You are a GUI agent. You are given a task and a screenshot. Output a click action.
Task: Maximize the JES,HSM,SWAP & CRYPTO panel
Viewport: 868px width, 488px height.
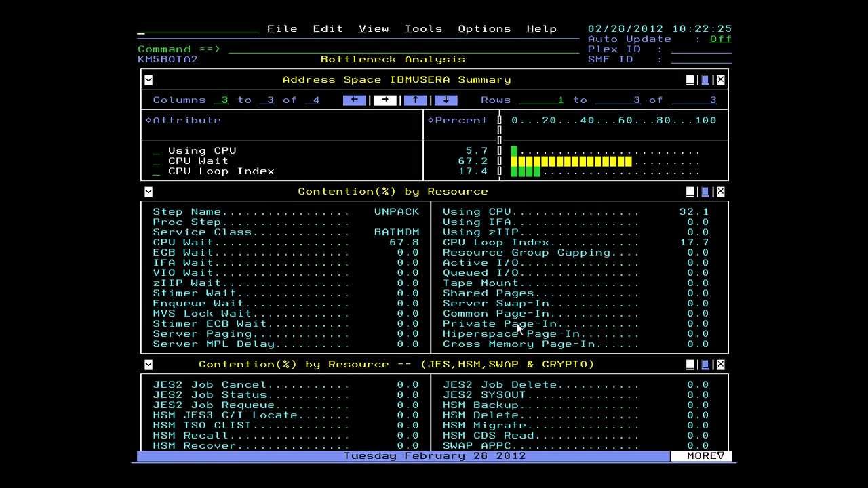pyautogui.click(x=705, y=365)
